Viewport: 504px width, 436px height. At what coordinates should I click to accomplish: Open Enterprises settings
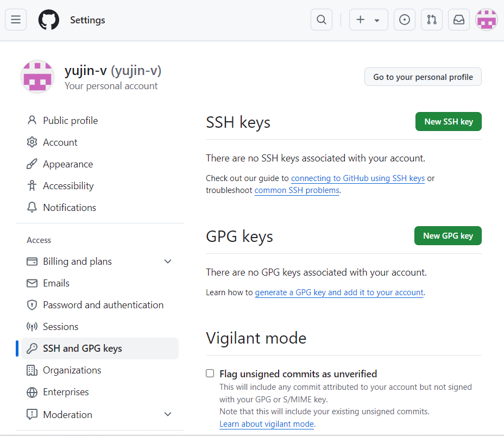coord(99,392)
